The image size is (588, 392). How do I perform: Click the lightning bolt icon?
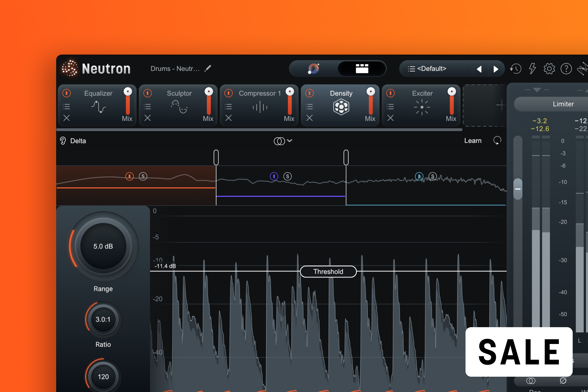point(532,69)
